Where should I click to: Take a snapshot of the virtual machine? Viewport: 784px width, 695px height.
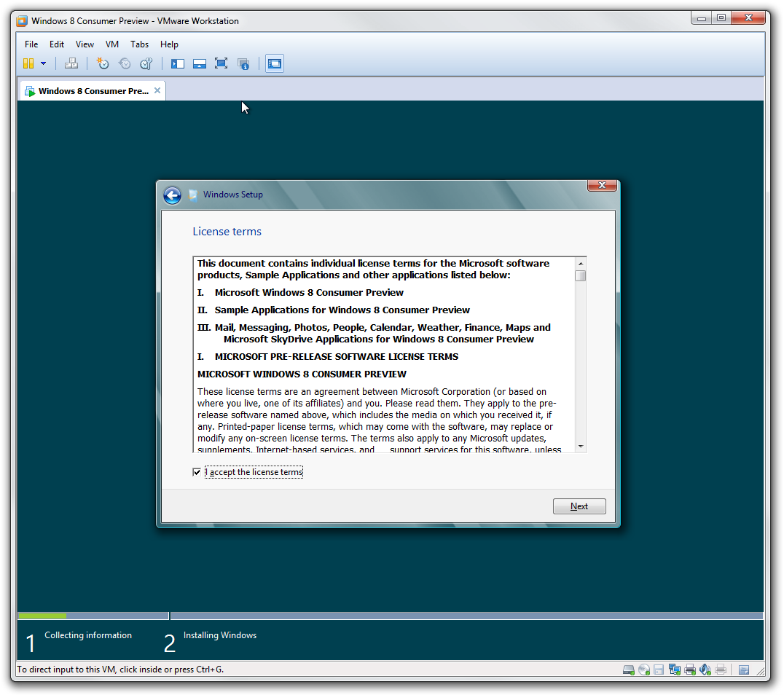click(102, 63)
